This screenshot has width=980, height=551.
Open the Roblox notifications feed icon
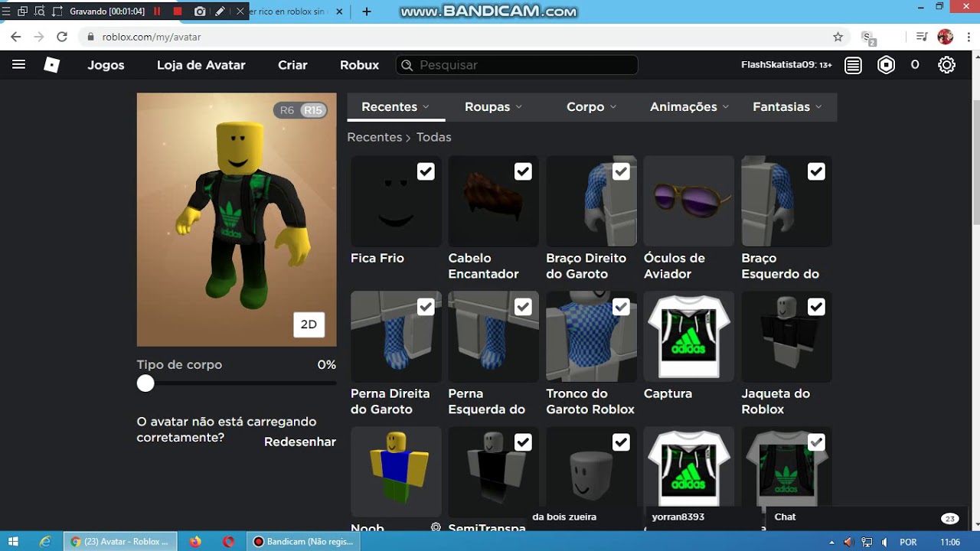[x=853, y=66]
